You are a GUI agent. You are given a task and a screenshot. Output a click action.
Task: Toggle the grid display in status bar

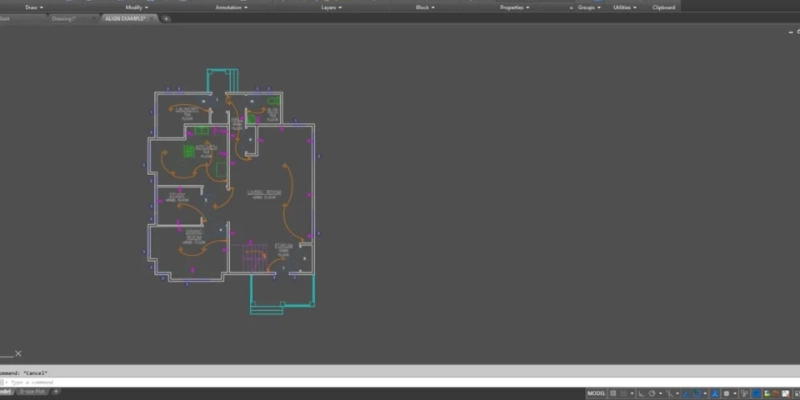[613, 393]
